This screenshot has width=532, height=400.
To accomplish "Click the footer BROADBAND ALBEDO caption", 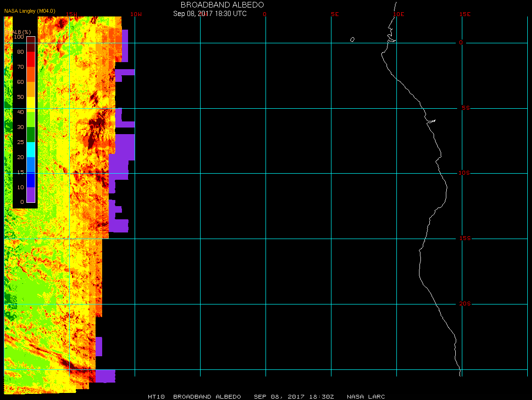I will [x=207, y=396].
